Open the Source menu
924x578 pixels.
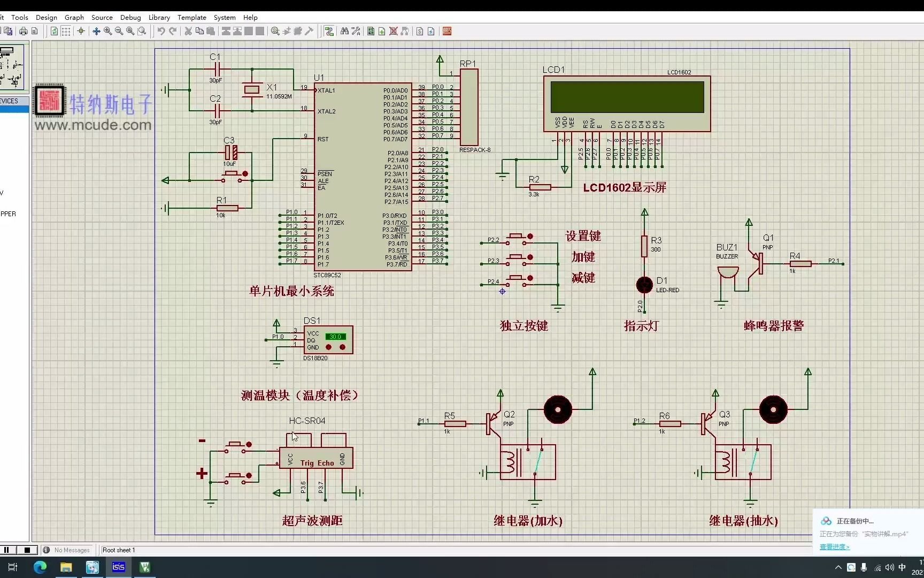click(102, 17)
